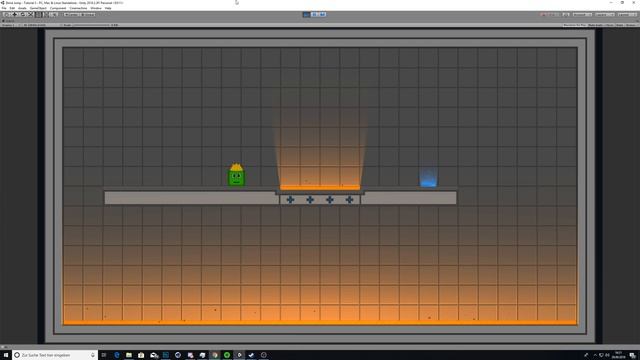Viewport: 640px width, 360px height.
Task: Open the Layout dropdown
Action: pos(627,15)
